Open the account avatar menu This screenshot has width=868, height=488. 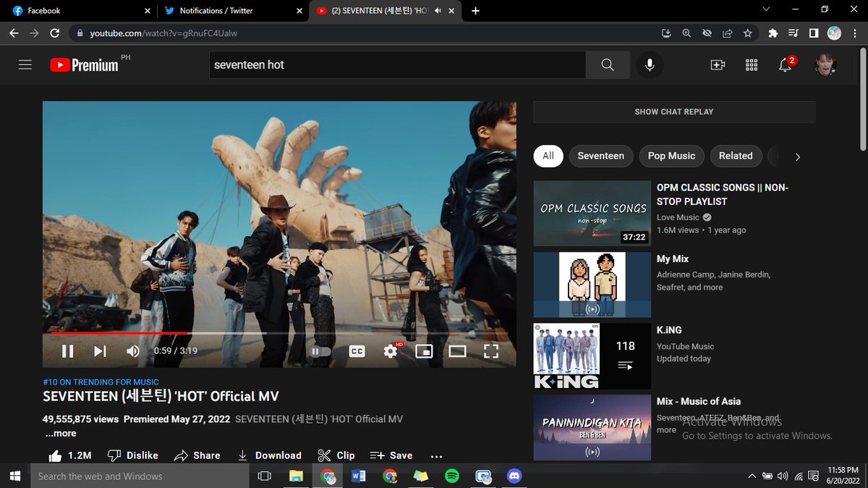(x=825, y=65)
